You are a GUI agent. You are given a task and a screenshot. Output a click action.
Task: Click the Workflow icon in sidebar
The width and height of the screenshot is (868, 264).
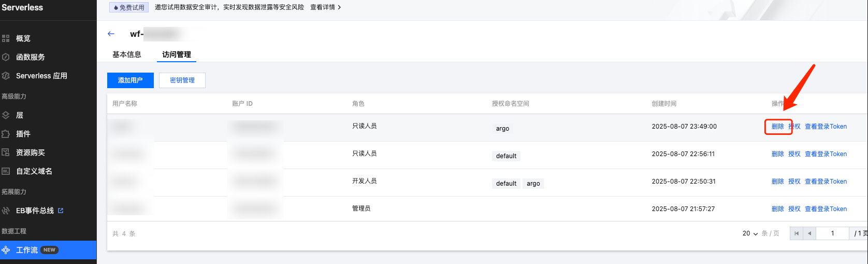point(6,250)
